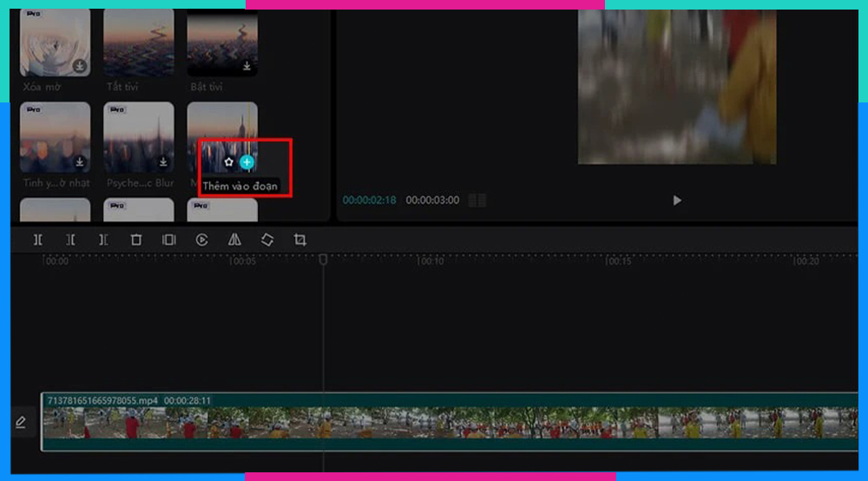Click the Mirror flip icon
This screenshot has width=868, height=481.
click(234, 240)
